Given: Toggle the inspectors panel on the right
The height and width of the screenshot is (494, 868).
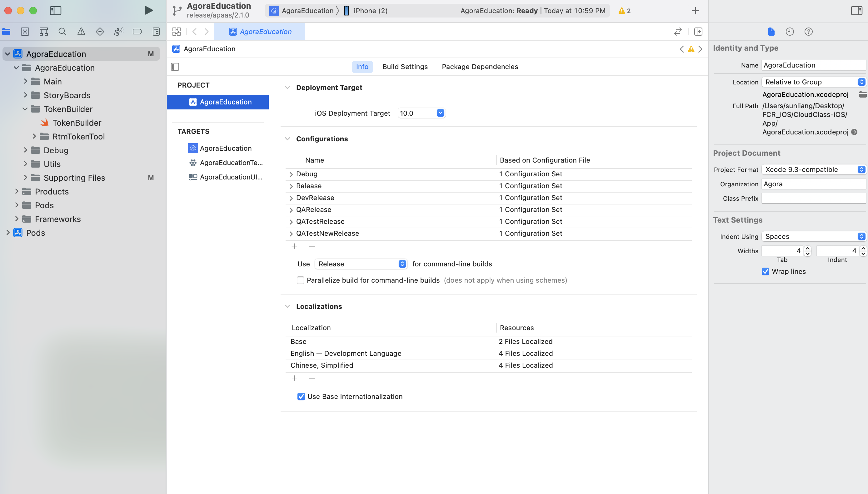Looking at the screenshot, I should click(x=856, y=11).
